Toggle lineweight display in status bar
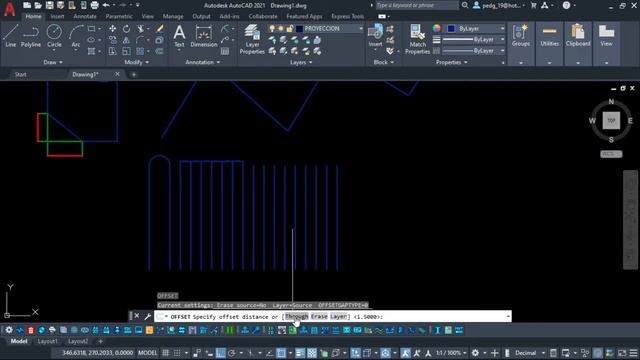Image resolution: width=640 pixels, height=360 pixels. [300, 353]
